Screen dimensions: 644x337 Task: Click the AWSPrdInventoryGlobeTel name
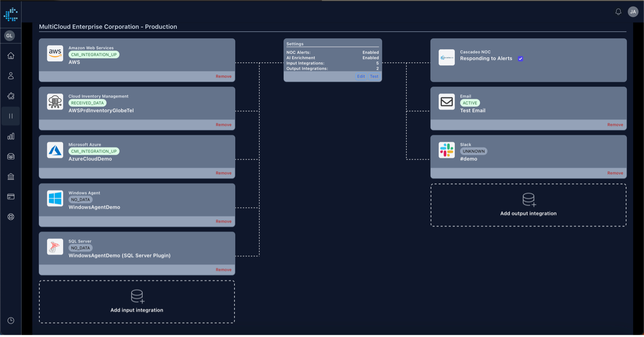[101, 110]
